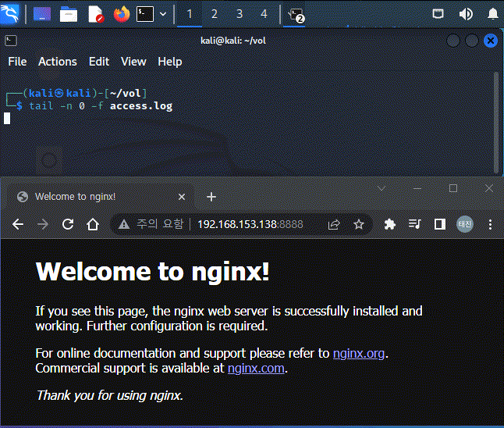Follow the nginx.org link
Image resolution: width=504 pixels, height=428 pixels.
(x=358, y=353)
